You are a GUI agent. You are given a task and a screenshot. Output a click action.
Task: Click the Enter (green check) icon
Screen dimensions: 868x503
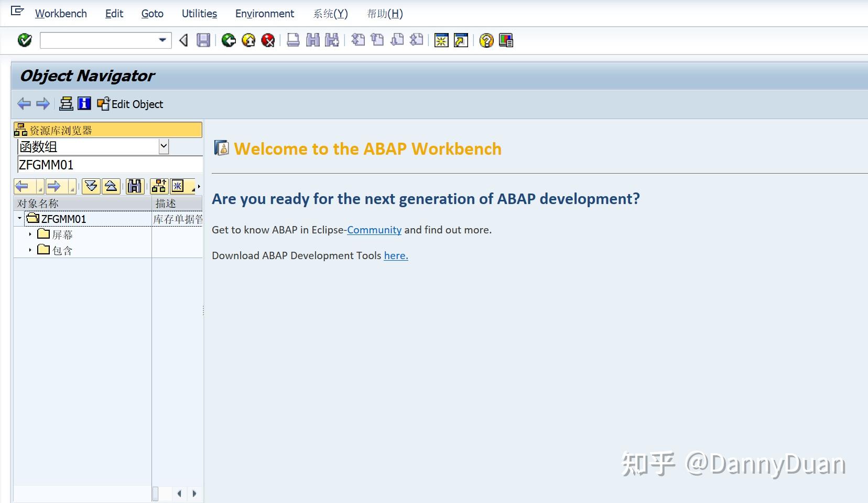[x=24, y=40]
